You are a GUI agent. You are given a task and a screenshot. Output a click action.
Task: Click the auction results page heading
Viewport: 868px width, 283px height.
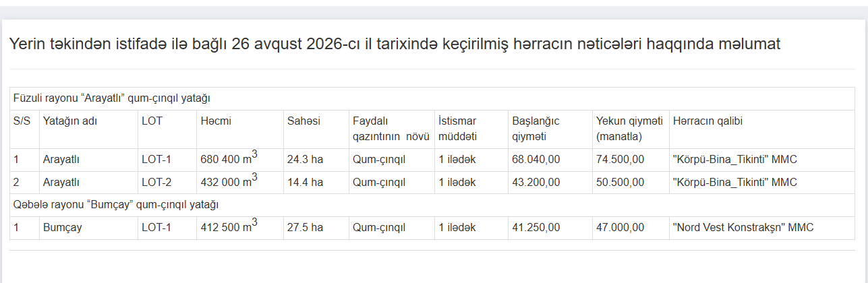pyautogui.click(x=395, y=44)
